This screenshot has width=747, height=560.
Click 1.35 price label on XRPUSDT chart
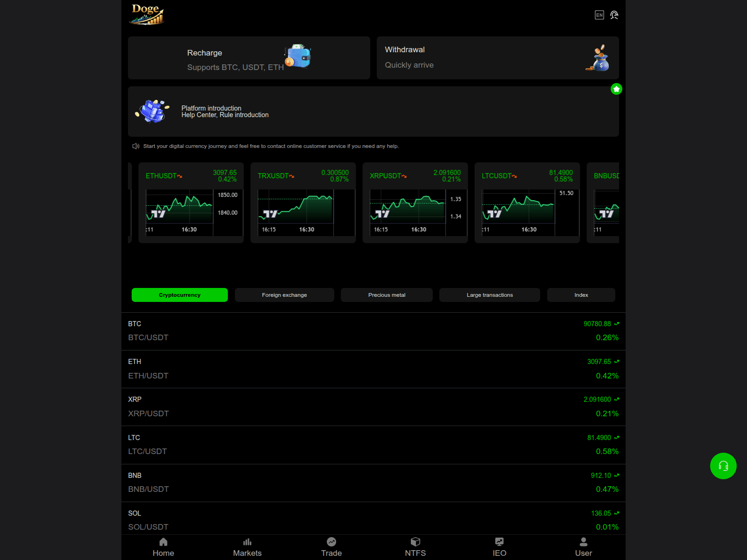pyautogui.click(x=456, y=199)
